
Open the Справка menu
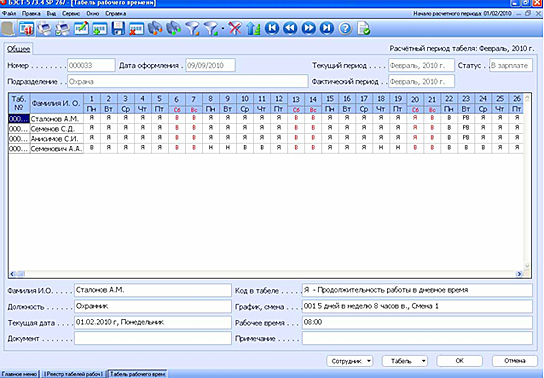[116, 14]
